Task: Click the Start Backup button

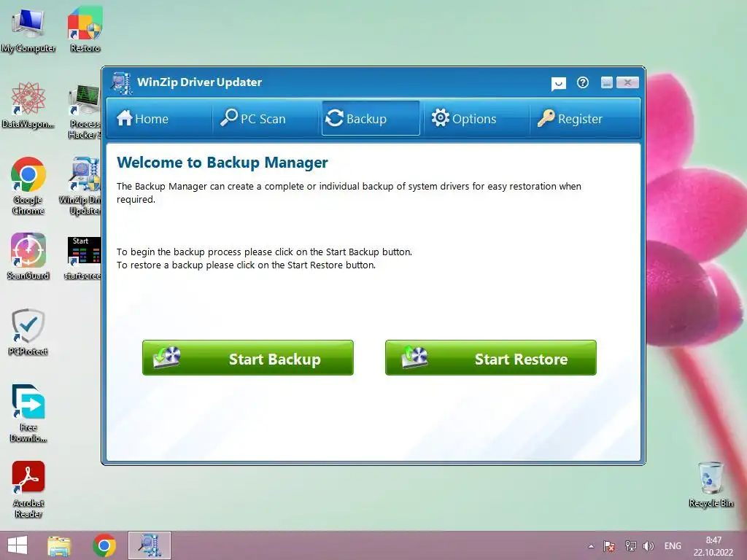Action: point(248,357)
